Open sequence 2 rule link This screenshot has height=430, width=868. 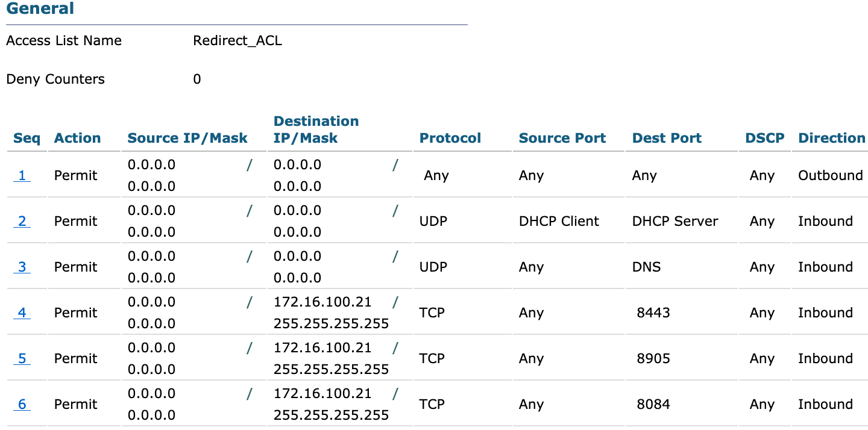point(22,222)
